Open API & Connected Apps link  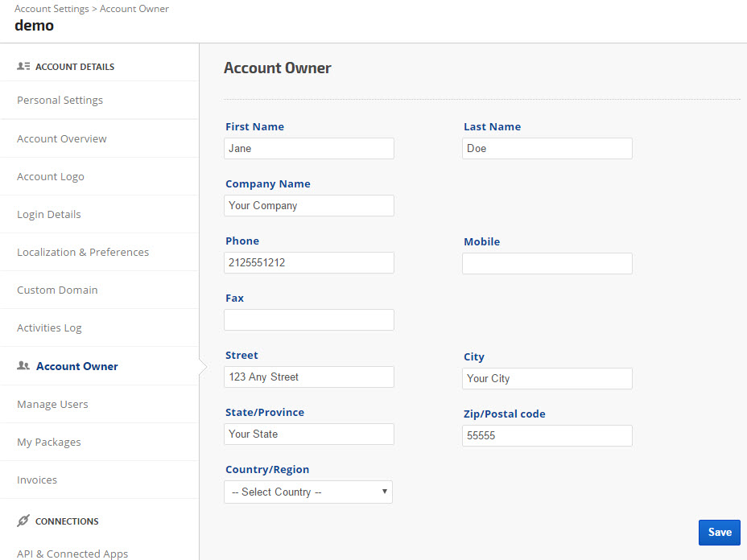click(x=72, y=554)
